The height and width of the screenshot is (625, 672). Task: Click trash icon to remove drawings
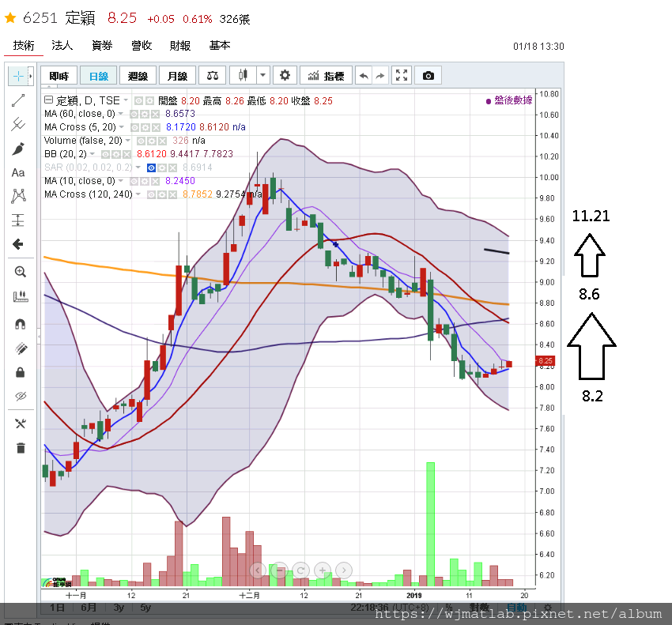[20, 448]
